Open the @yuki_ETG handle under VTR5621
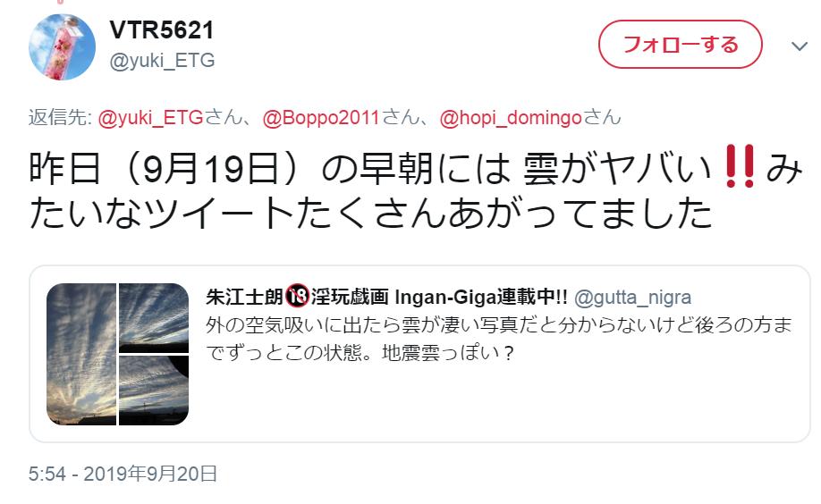This screenshot has width=821, height=504. pyautogui.click(x=162, y=61)
